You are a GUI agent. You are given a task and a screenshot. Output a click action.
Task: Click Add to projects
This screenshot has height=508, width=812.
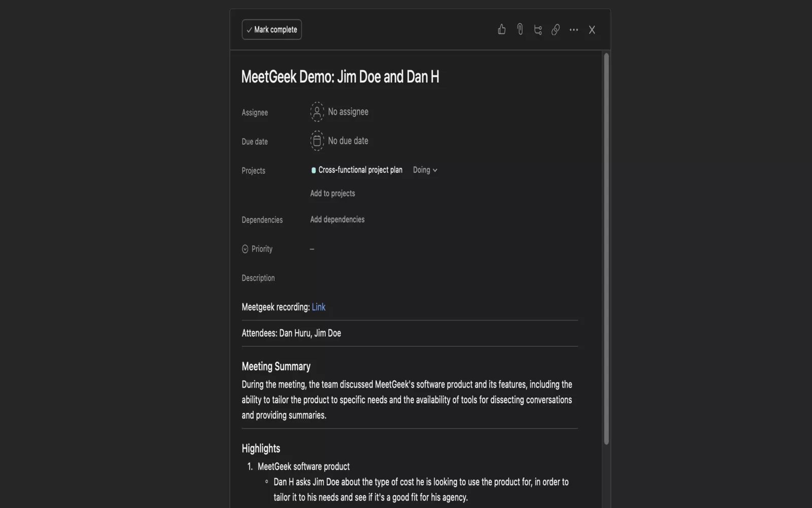tap(332, 194)
